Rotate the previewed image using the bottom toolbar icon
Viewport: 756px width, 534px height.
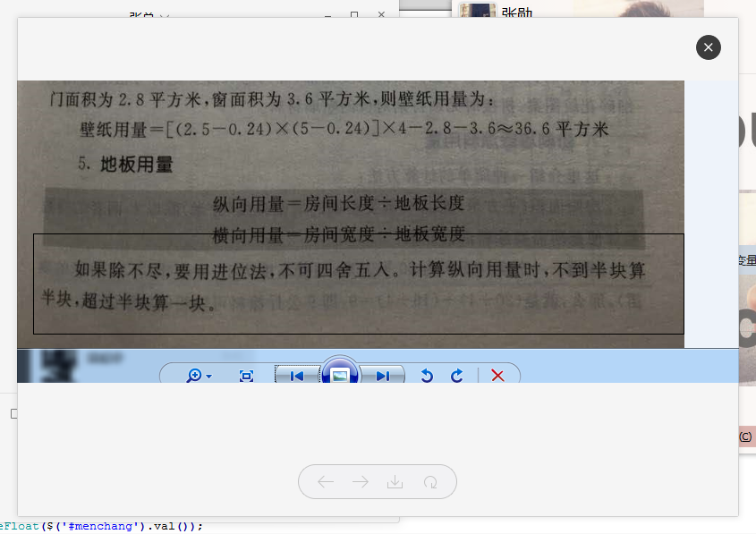(430, 481)
